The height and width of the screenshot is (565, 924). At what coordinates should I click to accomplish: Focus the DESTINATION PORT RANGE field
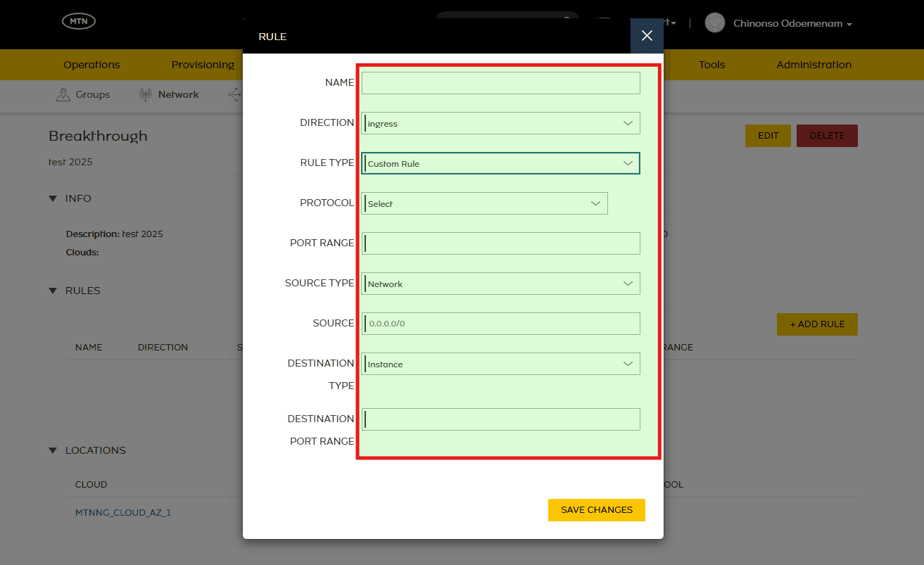pyautogui.click(x=500, y=419)
